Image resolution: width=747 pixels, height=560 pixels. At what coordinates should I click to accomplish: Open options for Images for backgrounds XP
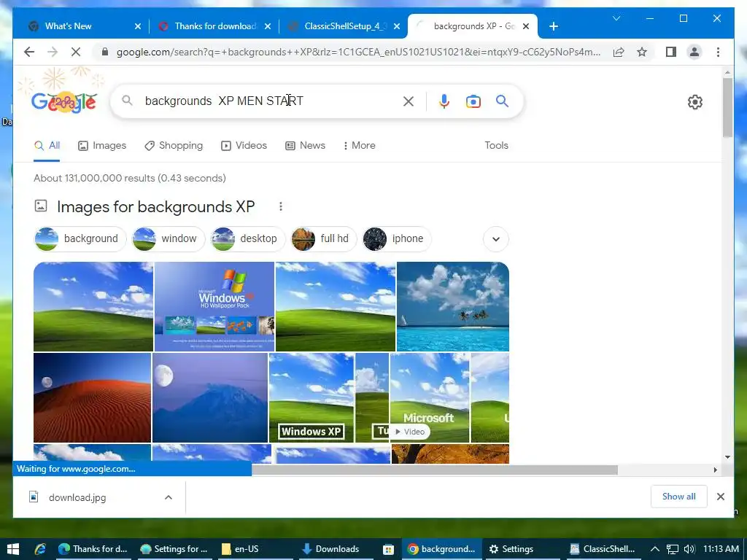(x=281, y=206)
